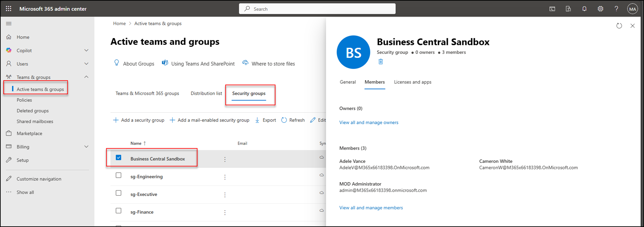Expand the Billing chevron

coord(86,147)
